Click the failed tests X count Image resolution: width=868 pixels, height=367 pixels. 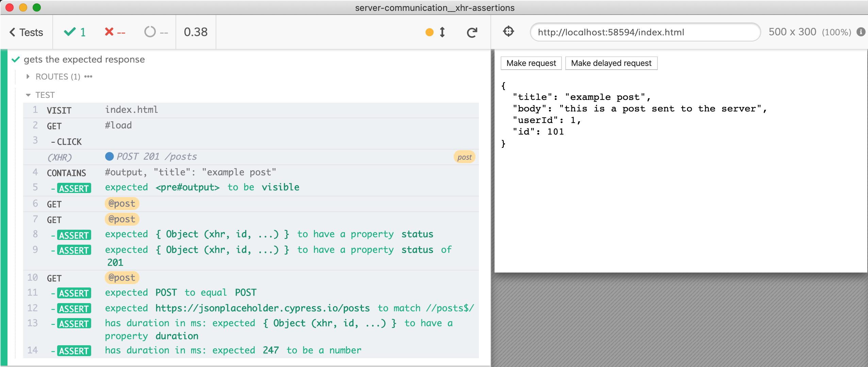pyautogui.click(x=115, y=32)
